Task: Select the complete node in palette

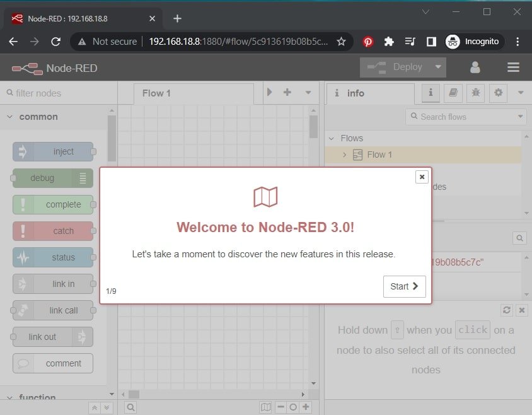Action: 53,204
